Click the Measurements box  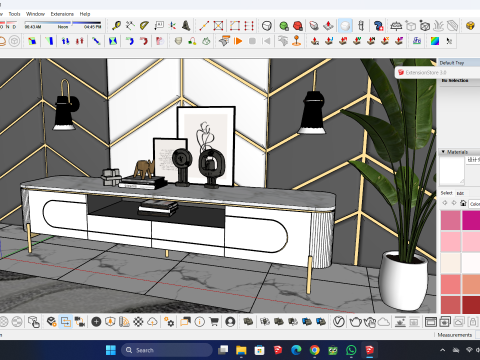pyautogui.click(x=477, y=335)
